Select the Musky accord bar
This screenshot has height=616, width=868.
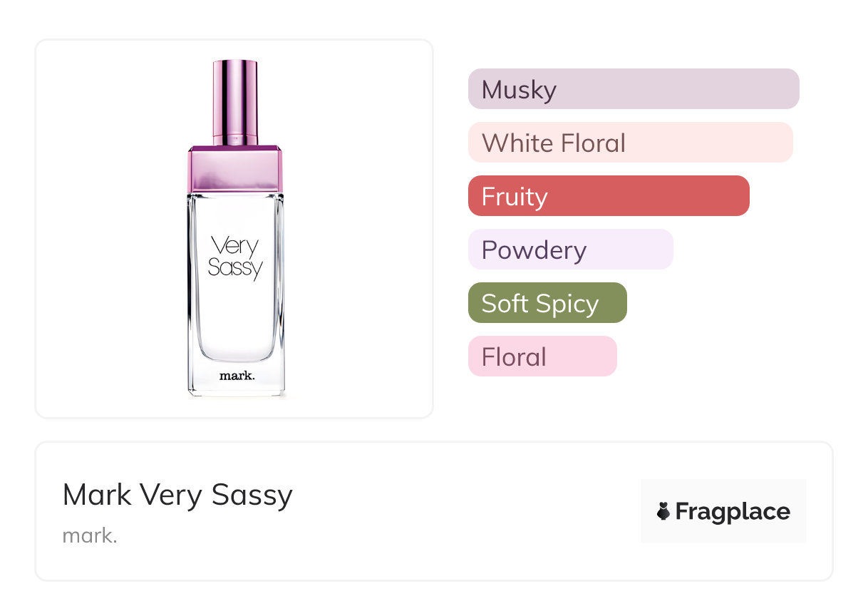[634, 89]
